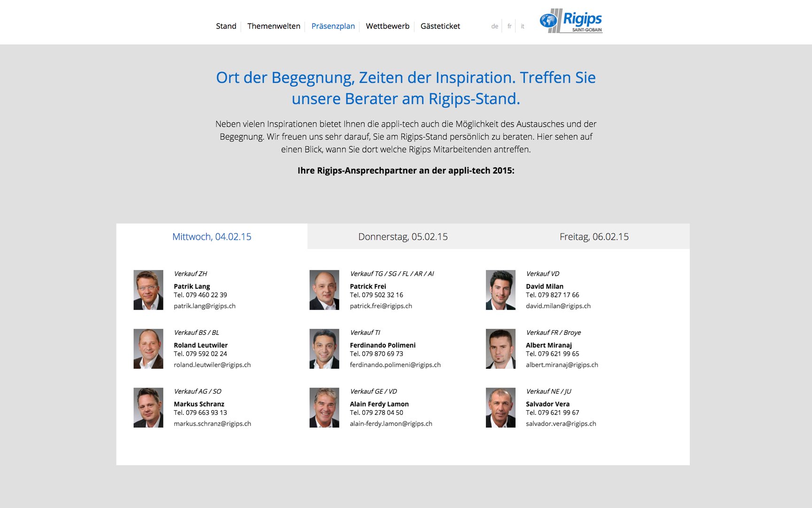The height and width of the screenshot is (508, 812).
Task: Email salvador.vera@rigips.ch
Action: coord(561,423)
